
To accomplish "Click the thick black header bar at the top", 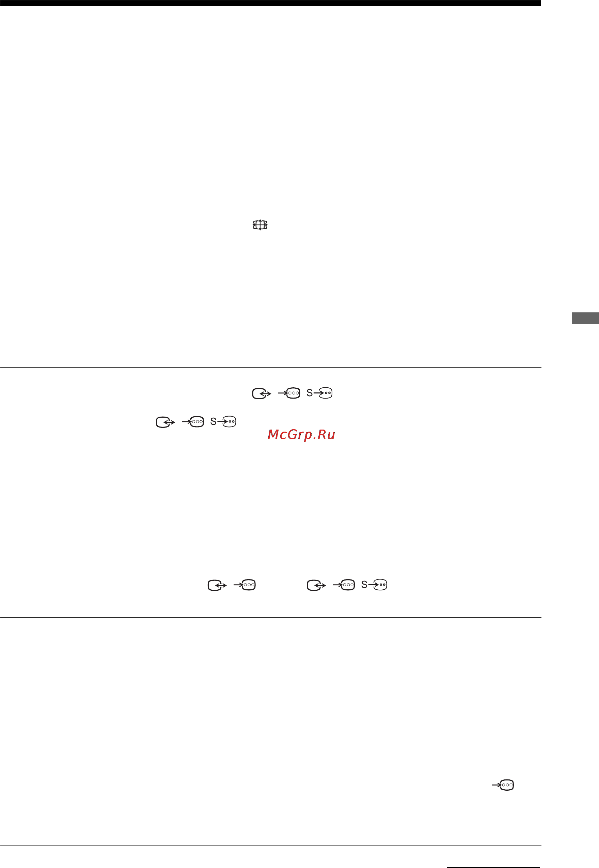I will pos(271,3).
